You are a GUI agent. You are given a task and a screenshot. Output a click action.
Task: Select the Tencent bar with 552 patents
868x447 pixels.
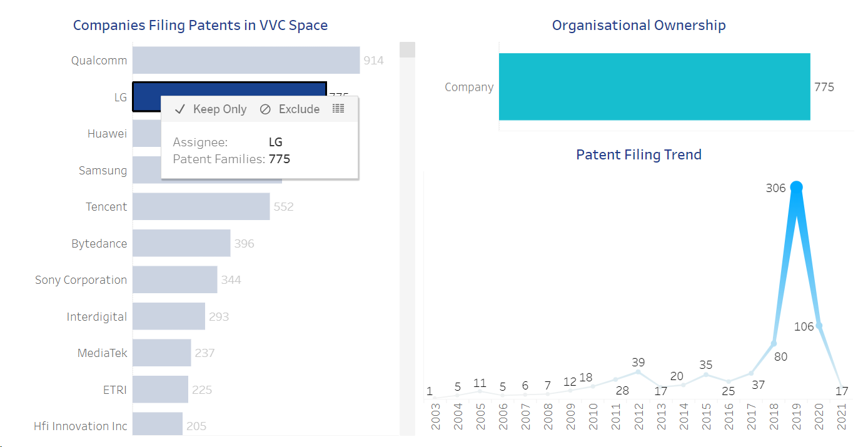pyautogui.click(x=201, y=206)
